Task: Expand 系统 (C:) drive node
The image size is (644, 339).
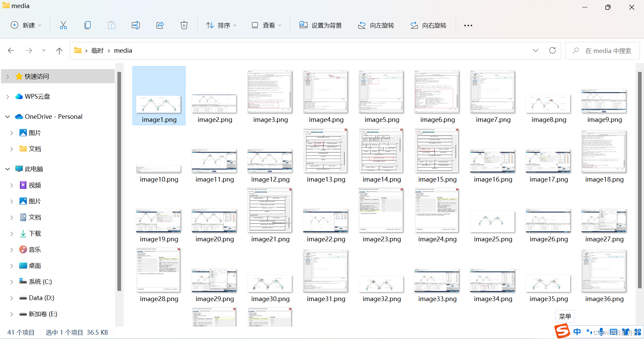Action: coord(12,282)
